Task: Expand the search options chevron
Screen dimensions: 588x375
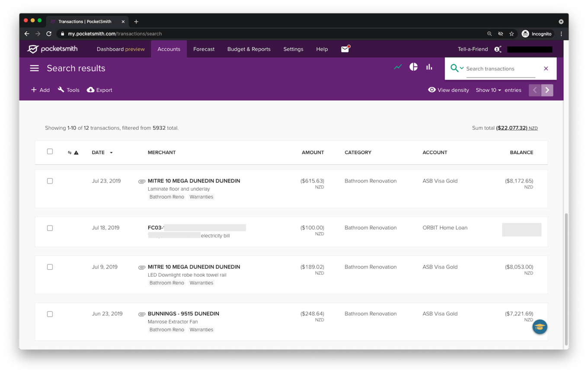Action: [462, 68]
